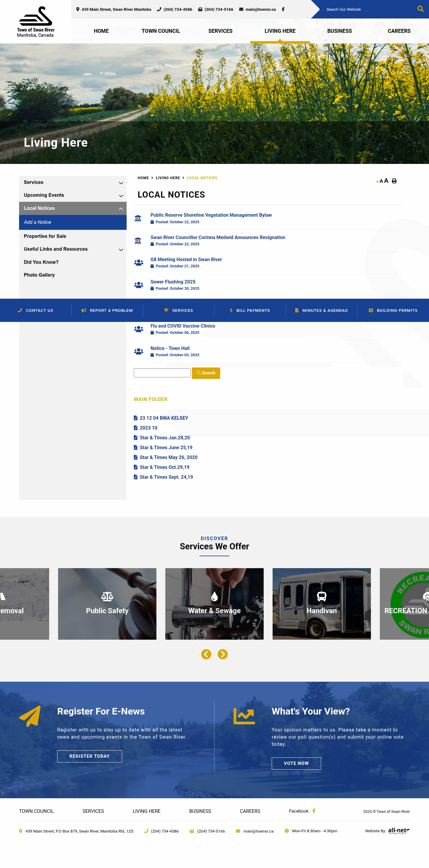Open the SERVICES link in blue quick bar
This screenshot has height=868, width=429.
tap(178, 310)
